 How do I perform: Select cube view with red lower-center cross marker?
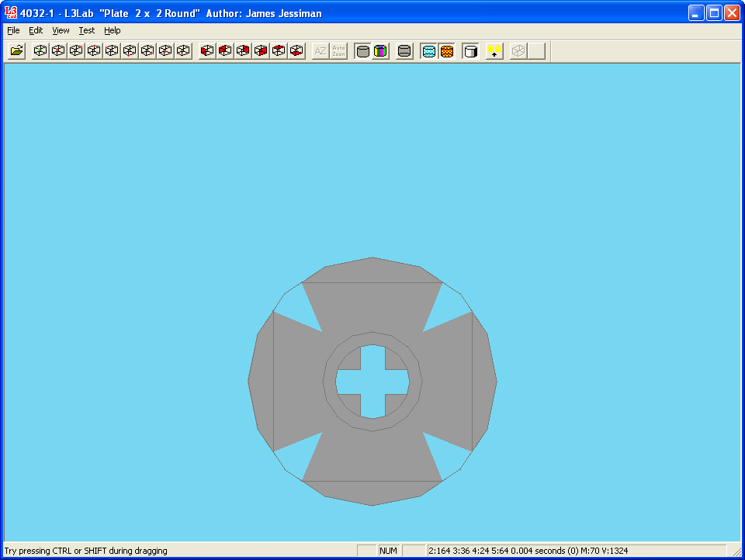165,51
